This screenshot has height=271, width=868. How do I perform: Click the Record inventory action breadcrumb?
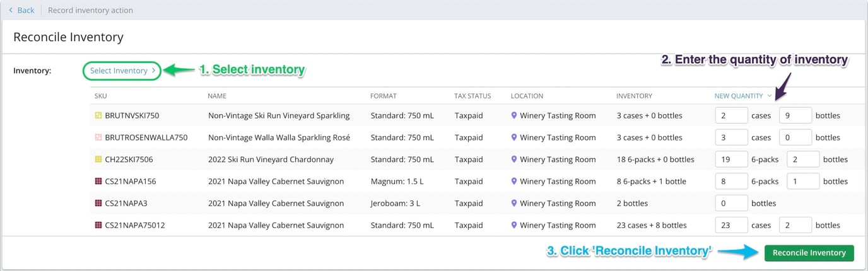90,10
